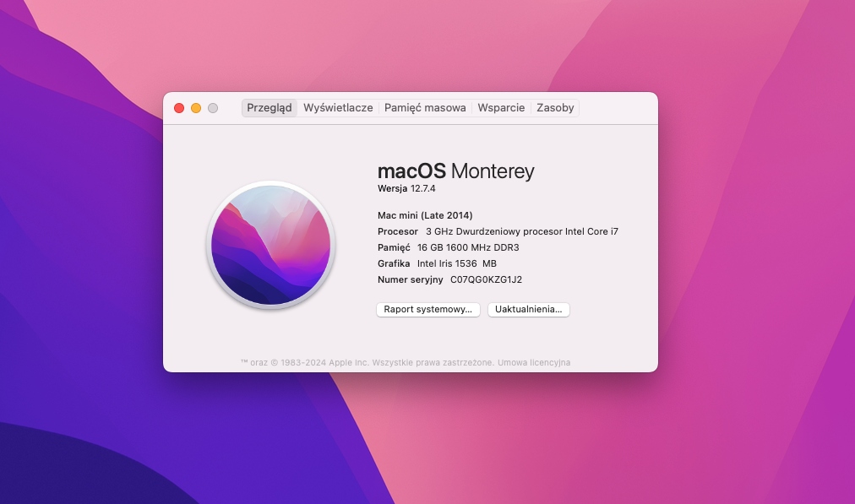
Task: Click the macOS Monterey logo image
Action: pyautogui.click(x=271, y=245)
